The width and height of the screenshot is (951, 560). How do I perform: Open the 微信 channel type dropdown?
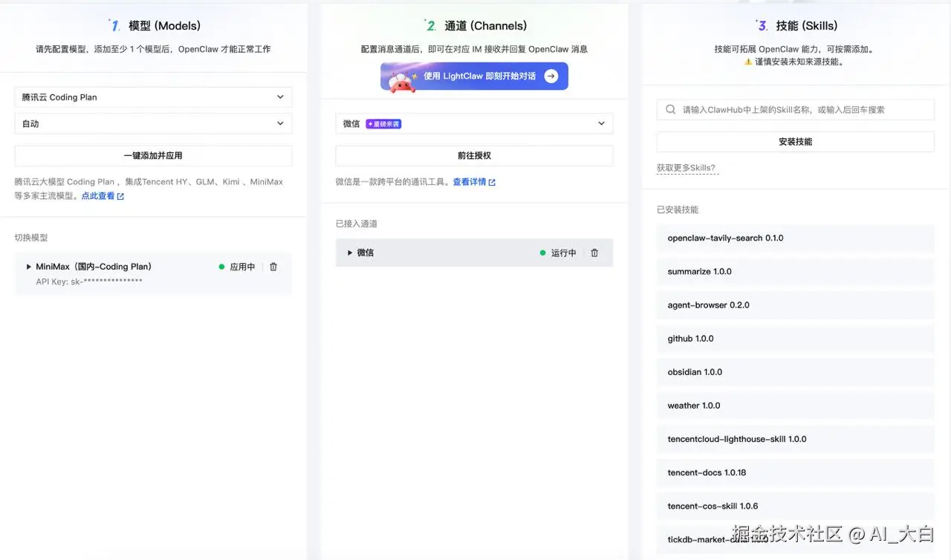point(474,124)
